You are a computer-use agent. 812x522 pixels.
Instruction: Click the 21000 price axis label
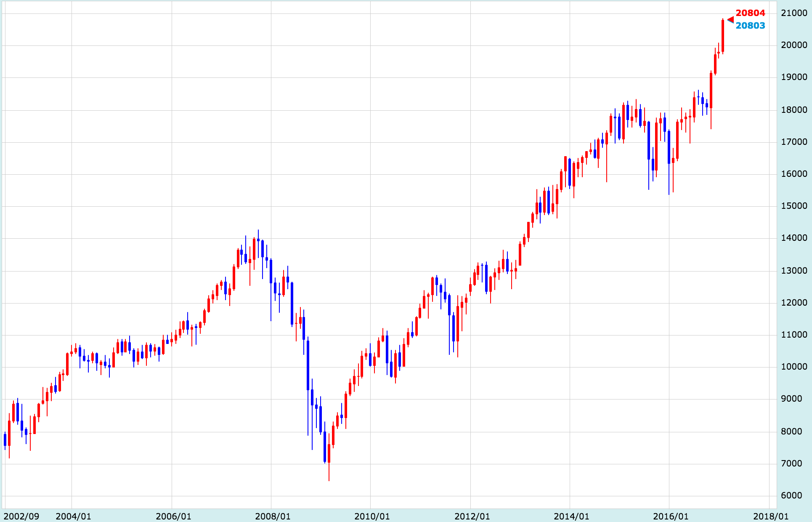794,13
